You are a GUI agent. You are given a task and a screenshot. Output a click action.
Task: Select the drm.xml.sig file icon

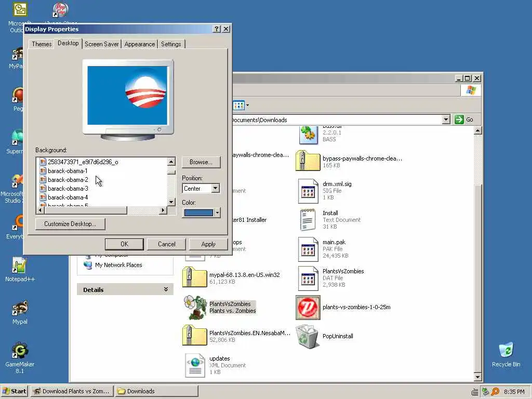pos(308,191)
